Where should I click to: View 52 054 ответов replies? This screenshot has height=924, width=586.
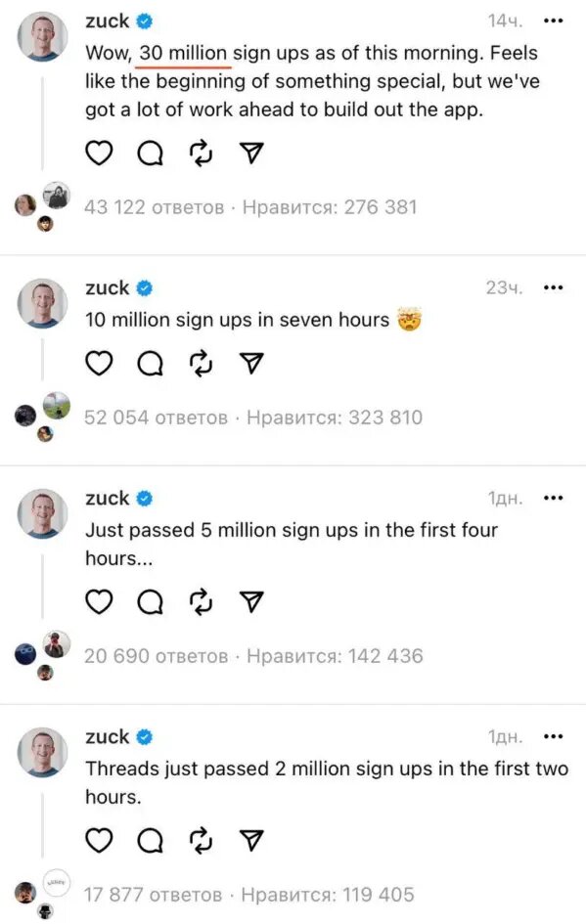click(x=156, y=418)
